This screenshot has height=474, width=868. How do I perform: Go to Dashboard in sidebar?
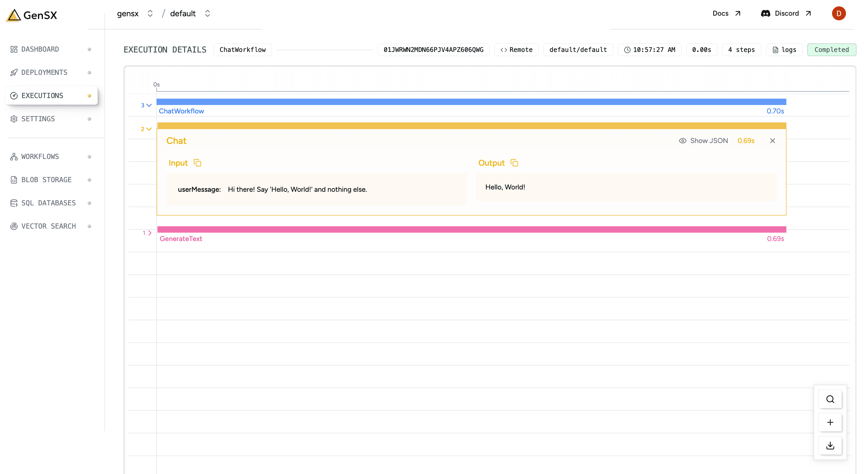[x=40, y=49]
